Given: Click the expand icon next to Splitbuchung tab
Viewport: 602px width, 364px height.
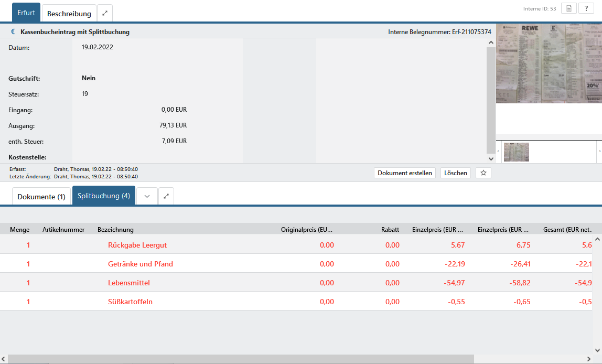Looking at the screenshot, I should [166, 196].
